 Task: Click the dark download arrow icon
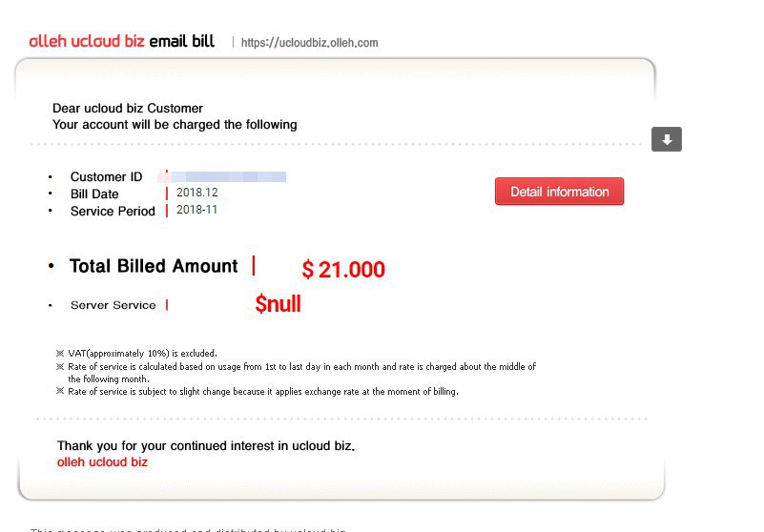click(x=667, y=139)
